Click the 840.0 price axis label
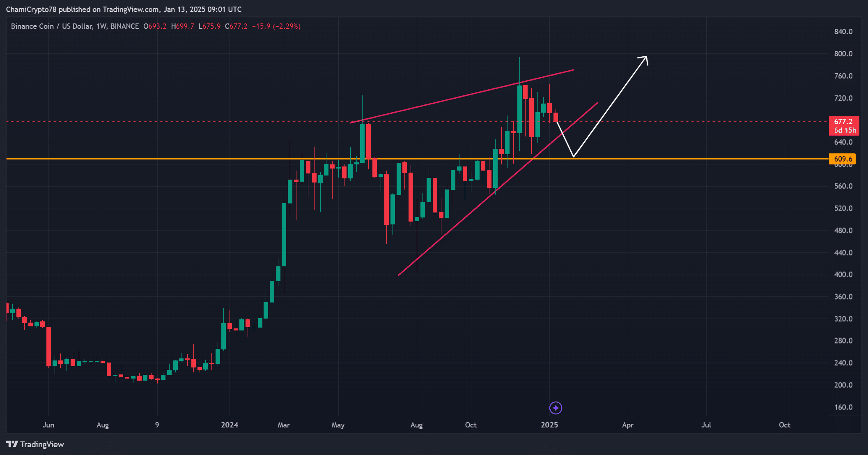Viewport: 868px width, 455px height. pyautogui.click(x=843, y=32)
